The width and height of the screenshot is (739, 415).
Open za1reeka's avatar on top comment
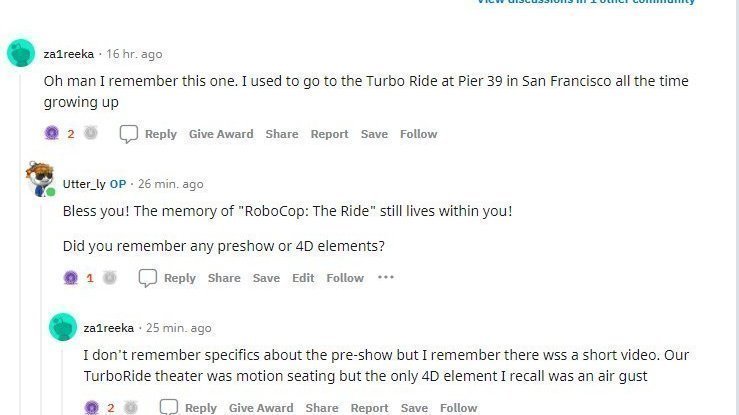point(21,54)
